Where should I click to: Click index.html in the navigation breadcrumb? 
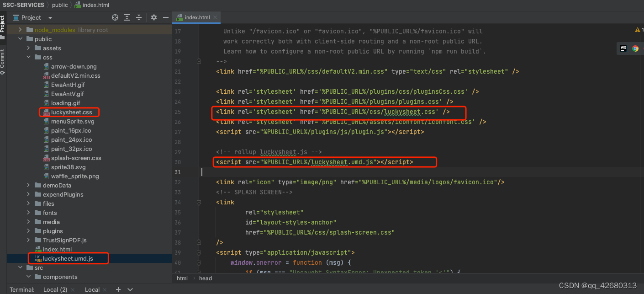pyautogui.click(x=92, y=5)
